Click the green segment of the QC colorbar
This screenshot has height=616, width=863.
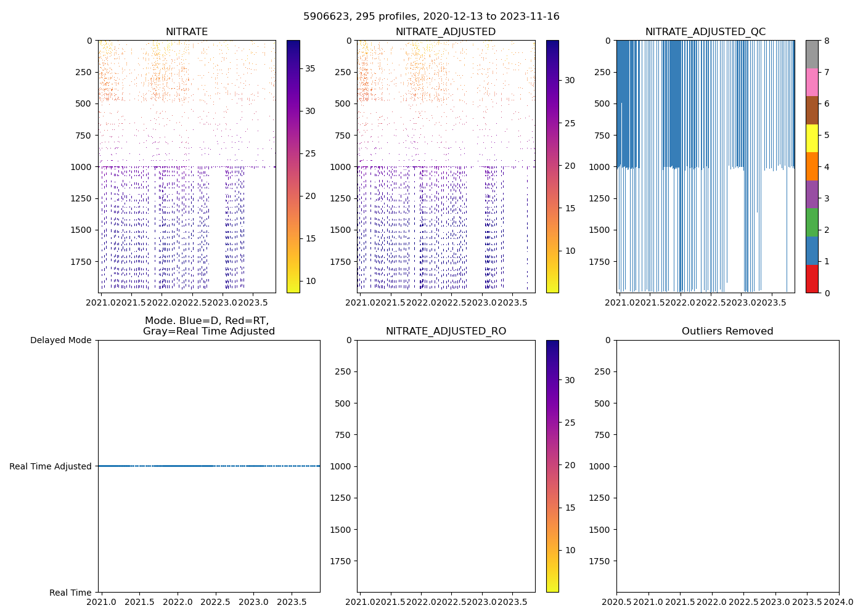[x=812, y=222]
